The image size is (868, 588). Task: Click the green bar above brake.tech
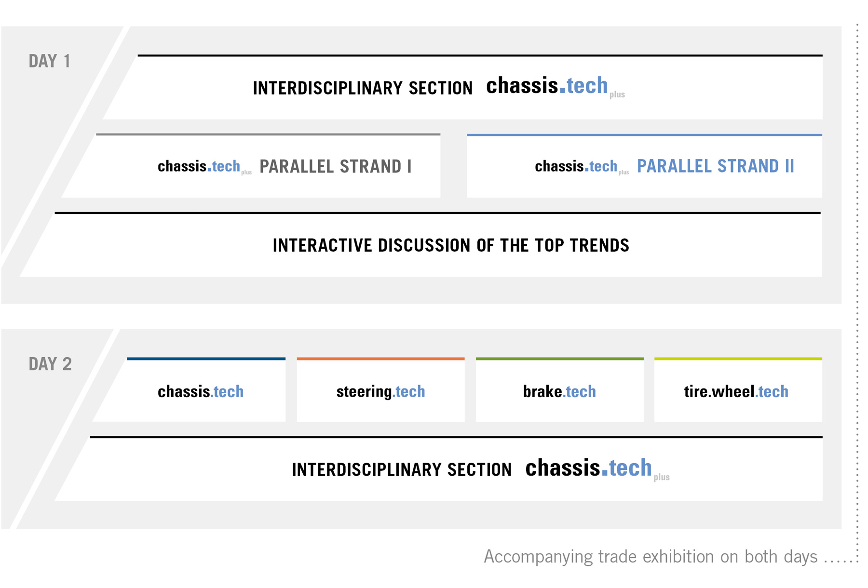[559, 359]
